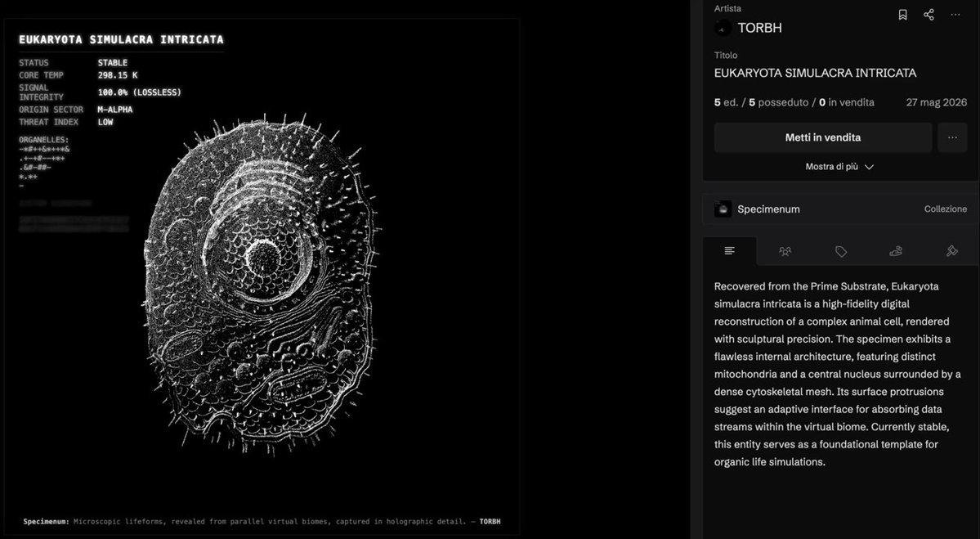Click the 'Artista' label
This screenshot has width=980, height=539.
pyautogui.click(x=727, y=8)
